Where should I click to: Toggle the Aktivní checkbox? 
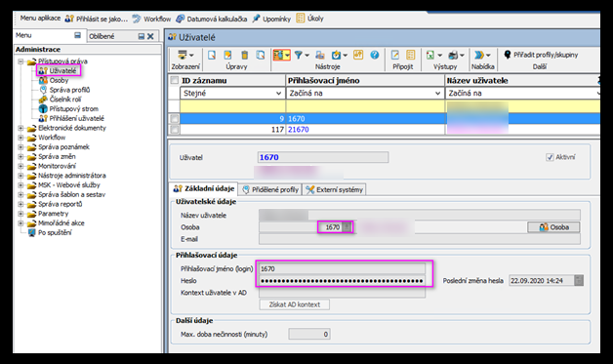[550, 157]
